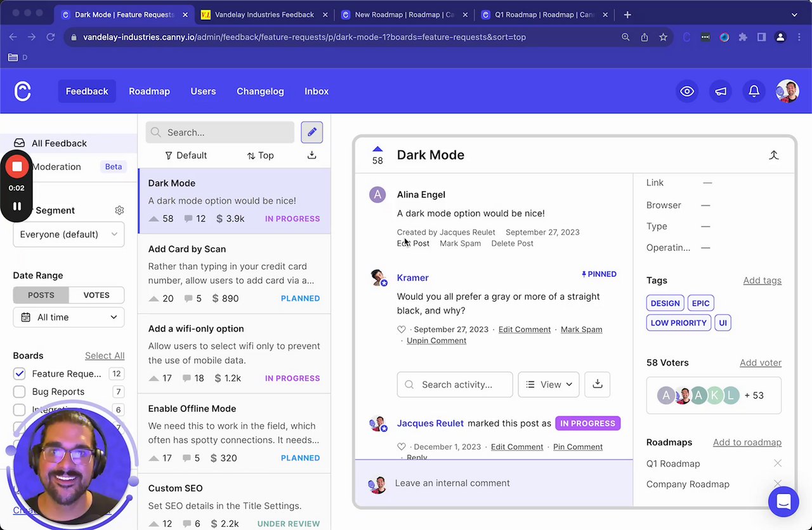The image size is (812, 530).
Task: Click the Leave an internal comment box
Action: pyautogui.click(x=494, y=483)
